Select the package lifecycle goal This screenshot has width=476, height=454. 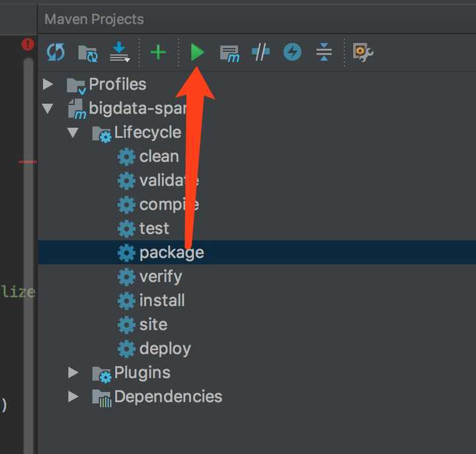point(171,252)
